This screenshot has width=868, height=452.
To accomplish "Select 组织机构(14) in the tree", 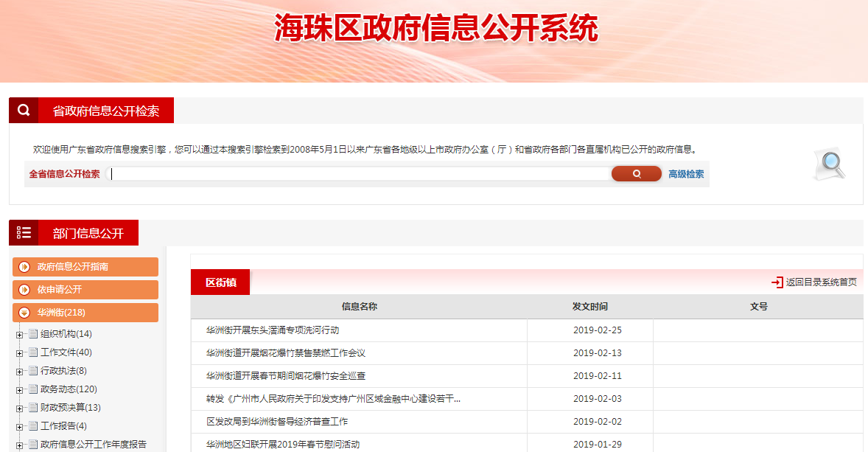I will click(x=66, y=333).
